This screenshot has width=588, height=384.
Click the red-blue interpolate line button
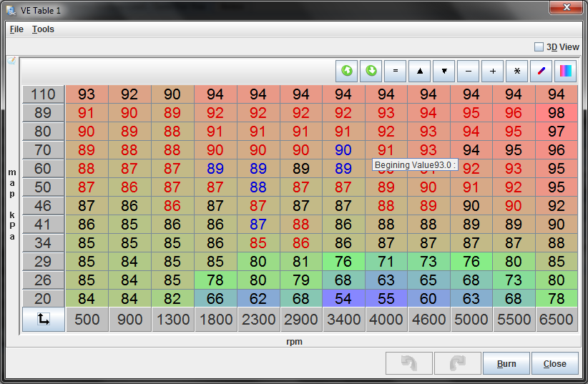[541, 71]
